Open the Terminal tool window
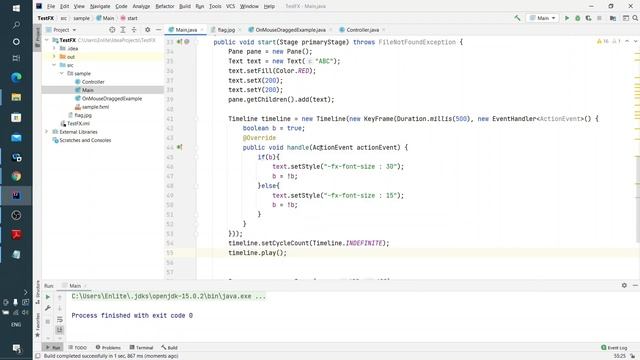This screenshot has width=640, height=360. tap(141, 348)
